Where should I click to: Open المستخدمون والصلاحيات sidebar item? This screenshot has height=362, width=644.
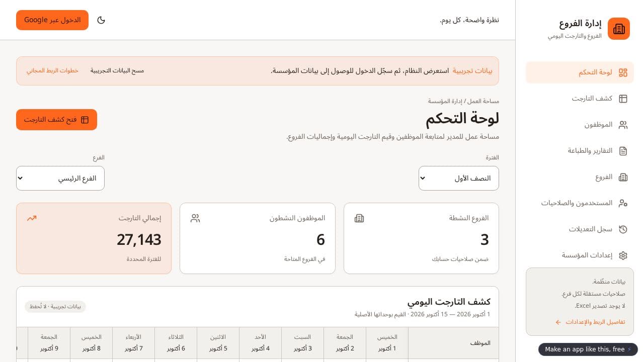point(580,203)
